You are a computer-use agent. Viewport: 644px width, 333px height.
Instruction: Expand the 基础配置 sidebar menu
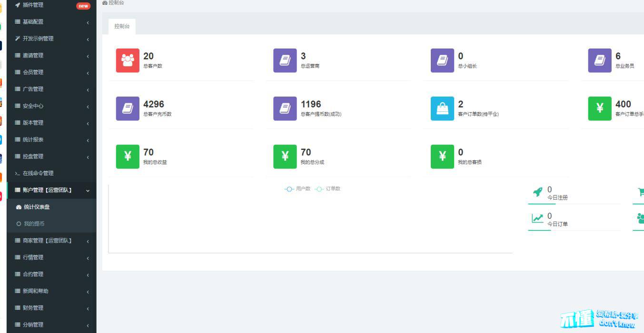point(51,22)
